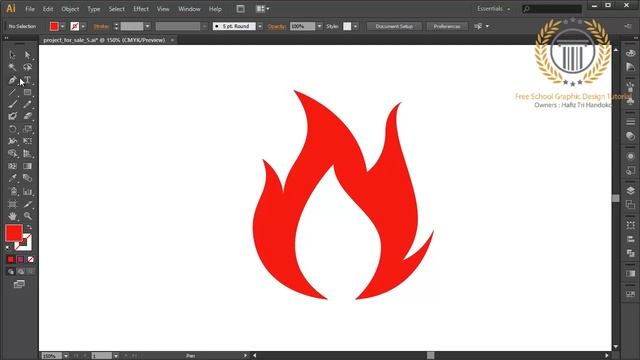Click the Document Setup button
This screenshot has height=360, width=640.
394,26
